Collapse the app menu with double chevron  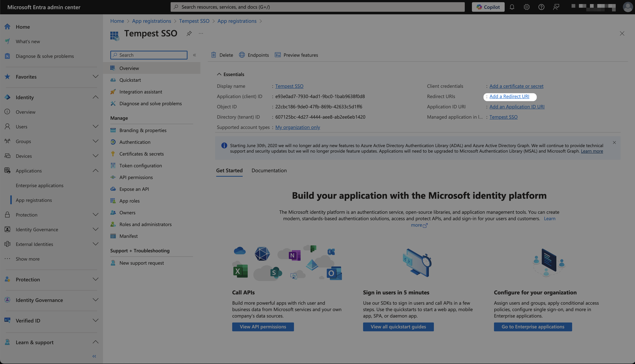tap(194, 55)
